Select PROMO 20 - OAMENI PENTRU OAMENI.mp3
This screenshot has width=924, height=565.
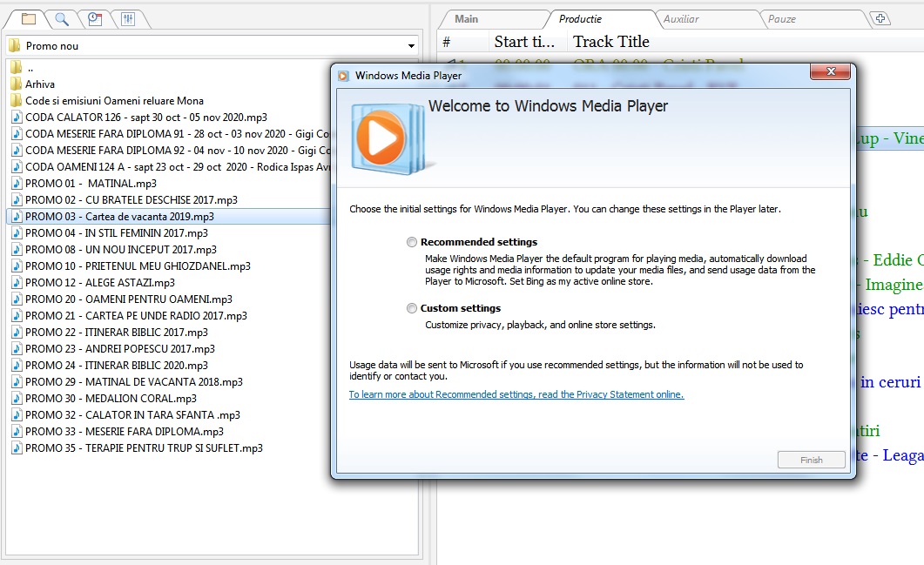pyautogui.click(x=129, y=299)
